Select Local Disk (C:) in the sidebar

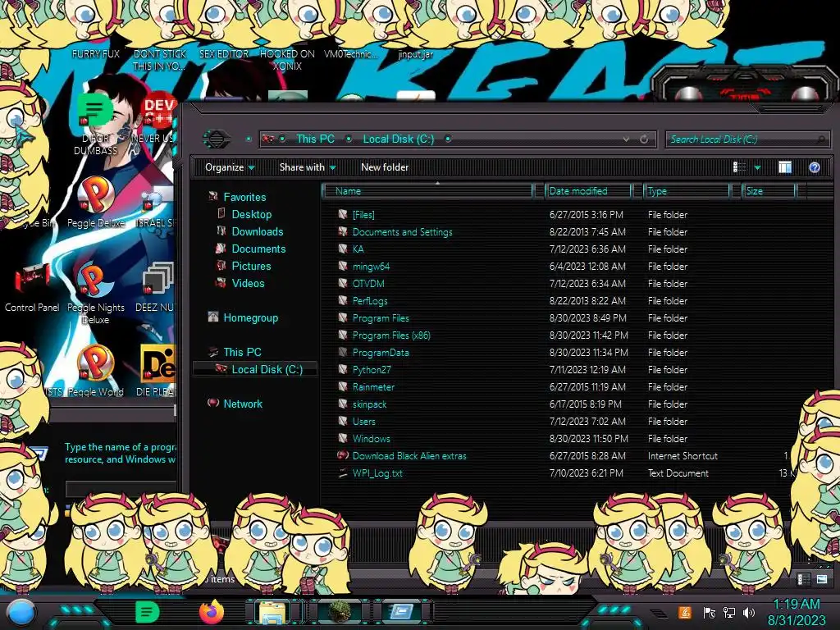267,369
